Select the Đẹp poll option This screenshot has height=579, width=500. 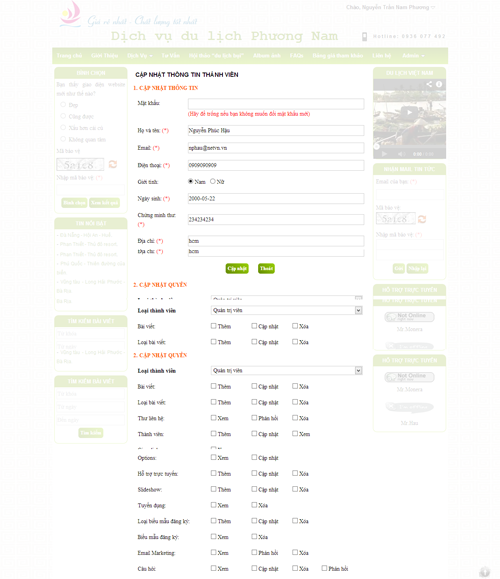63,105
